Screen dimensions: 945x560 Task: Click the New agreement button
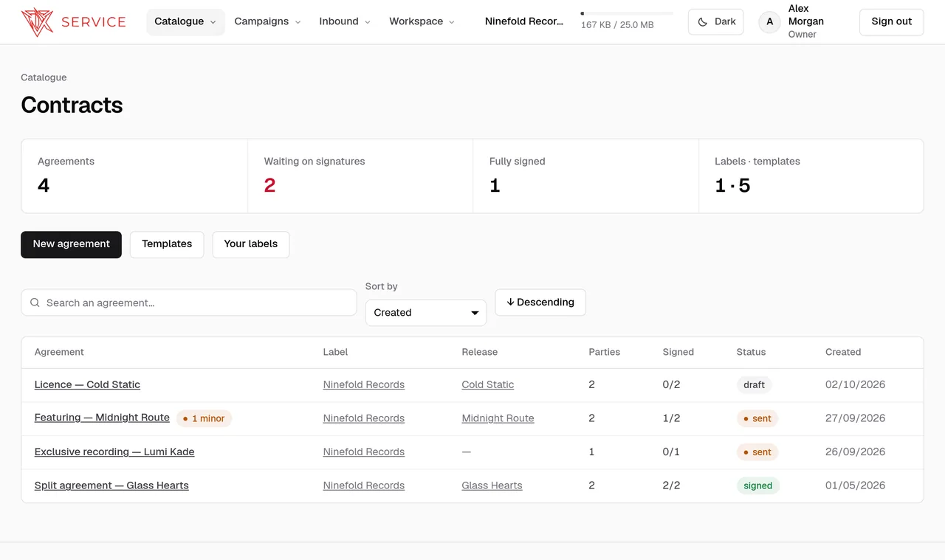click(71, 244)
